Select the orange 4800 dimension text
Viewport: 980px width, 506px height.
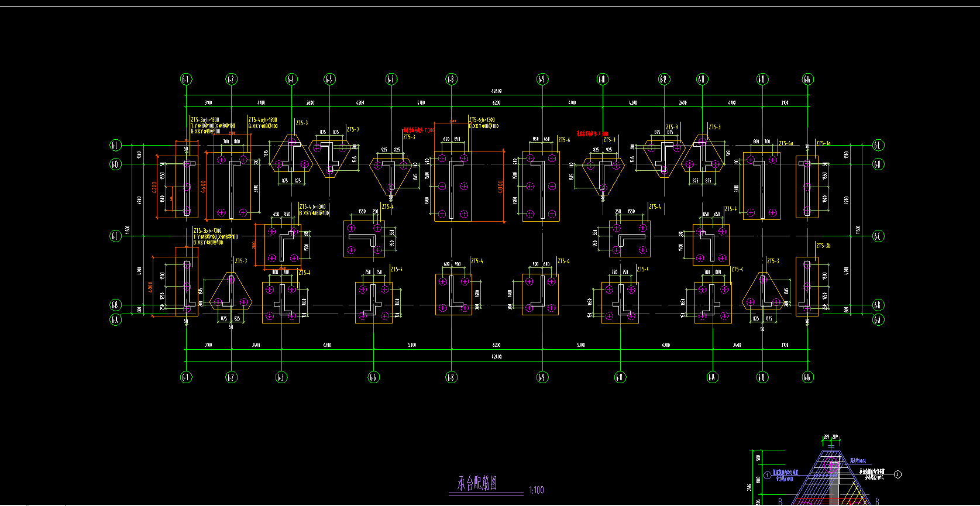[x=500, y=187]
